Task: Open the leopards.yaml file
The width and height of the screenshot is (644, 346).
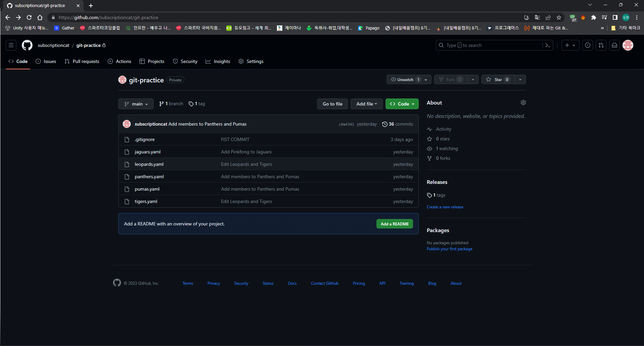Action: pos(149,164)
